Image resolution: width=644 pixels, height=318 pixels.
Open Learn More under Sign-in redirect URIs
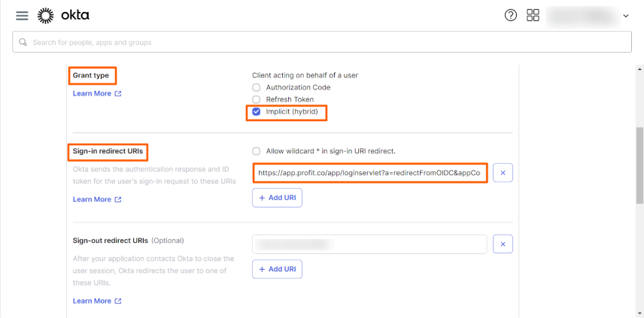pyautogui.click(x=92, y=199)
